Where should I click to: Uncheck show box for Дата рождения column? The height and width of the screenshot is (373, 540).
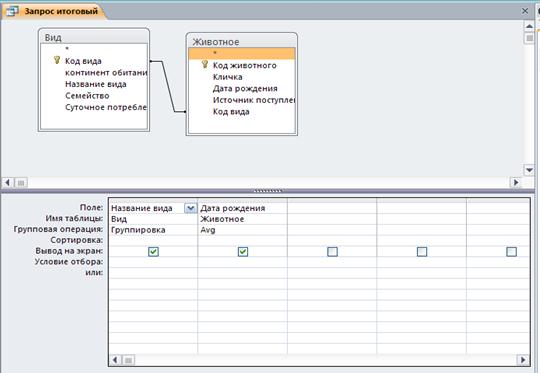pos(243,251)
